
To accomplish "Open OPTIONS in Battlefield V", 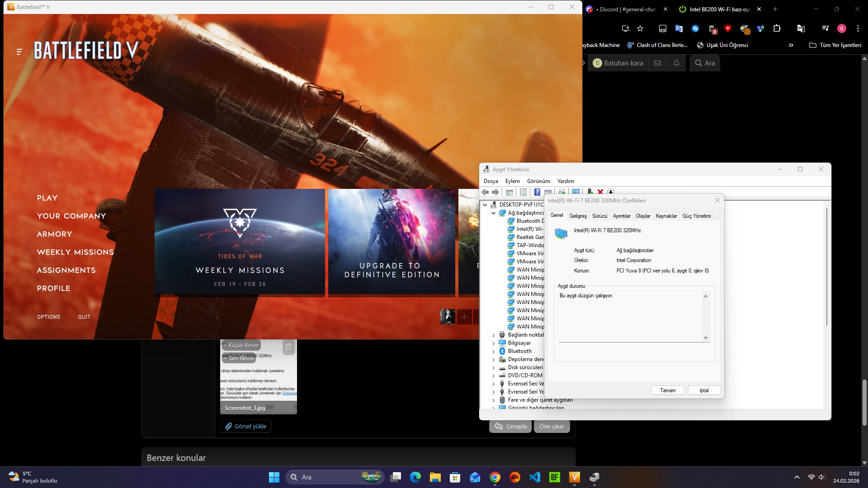I will 48,317.
